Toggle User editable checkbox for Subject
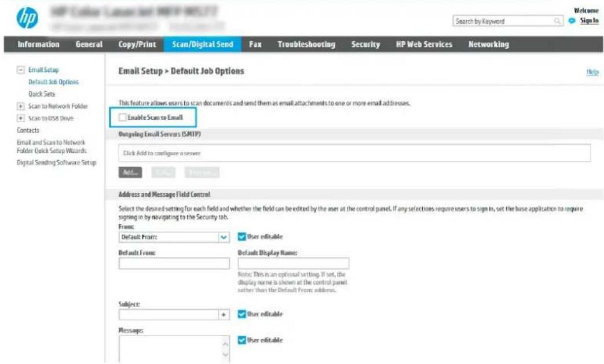Image resolution: width=604 pixels, height=364 pixels. click(242, 314)
